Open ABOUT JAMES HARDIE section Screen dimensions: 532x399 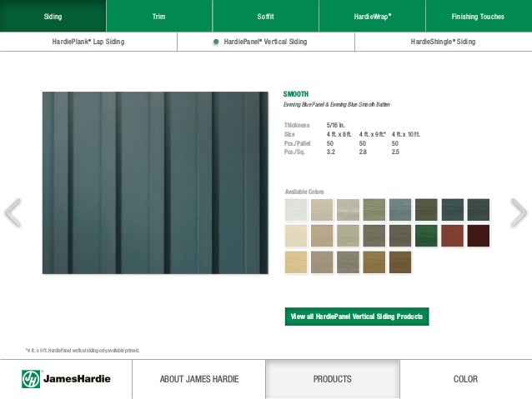coord(199,379)
